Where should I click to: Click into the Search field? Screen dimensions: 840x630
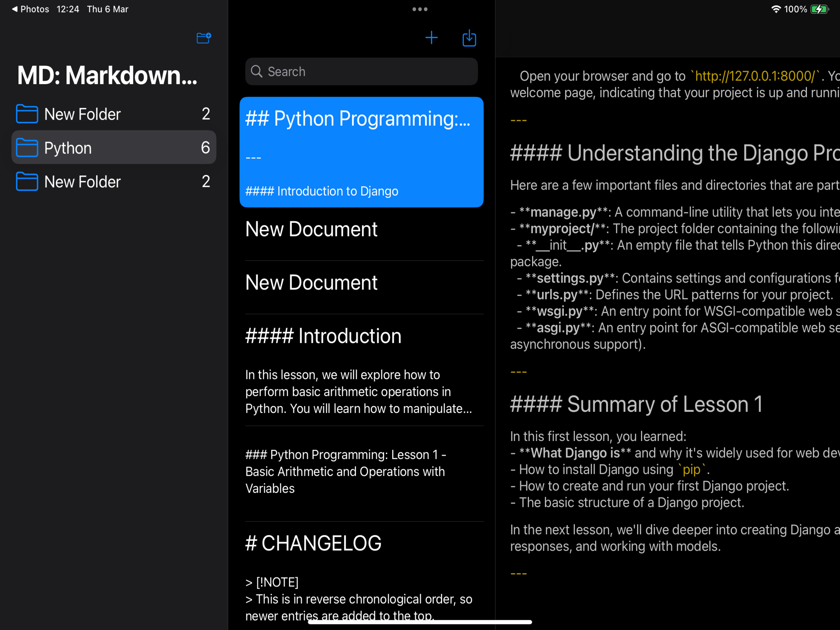pyautogui.click(x=361, y=71)
